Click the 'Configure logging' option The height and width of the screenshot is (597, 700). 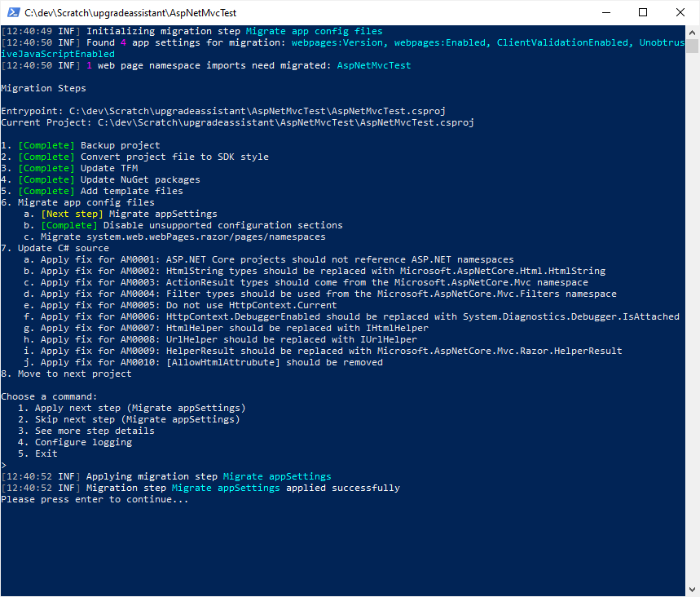click(x=82, y=442)
